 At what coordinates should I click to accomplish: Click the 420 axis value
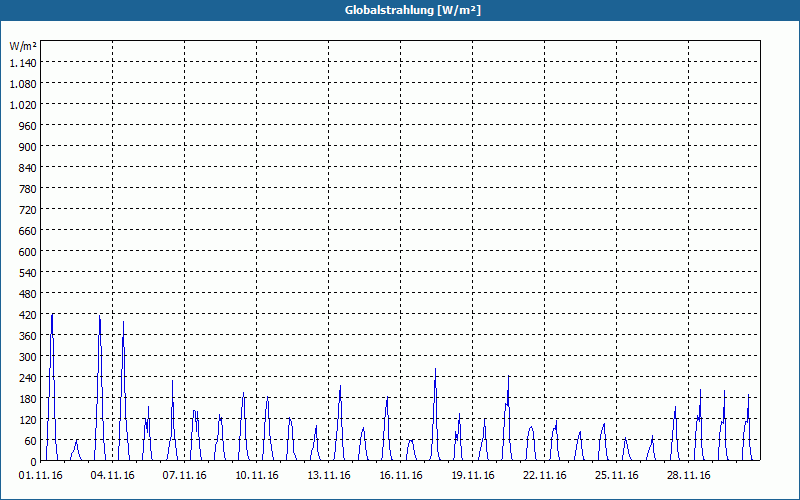click(x=28, y=315)
